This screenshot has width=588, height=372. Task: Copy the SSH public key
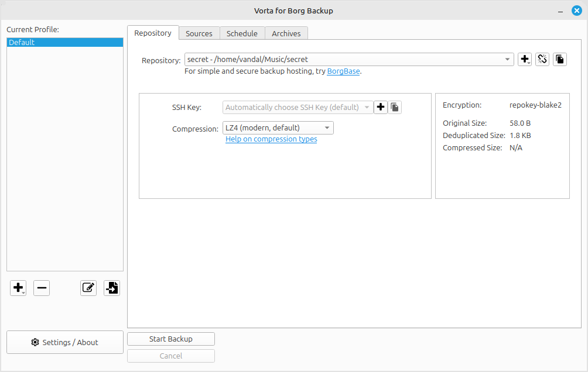395,107
